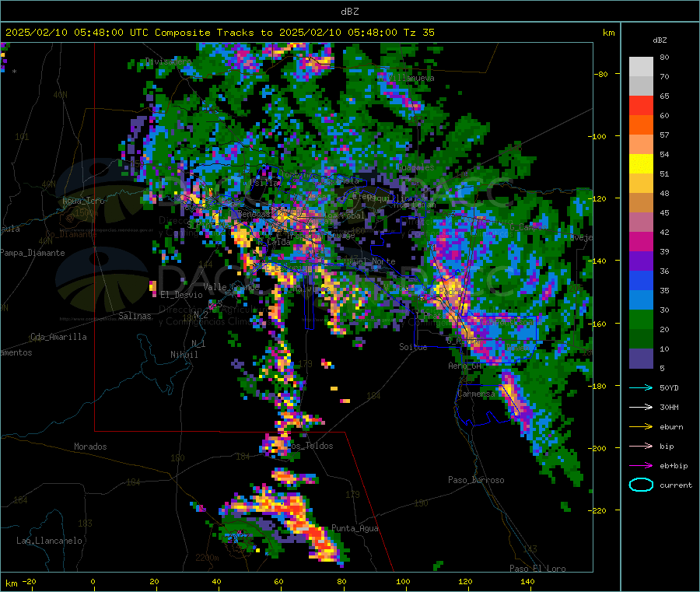Viewport: 700px width, 592px height.
Task: Click the 'current' legend label
Action: 676,485
